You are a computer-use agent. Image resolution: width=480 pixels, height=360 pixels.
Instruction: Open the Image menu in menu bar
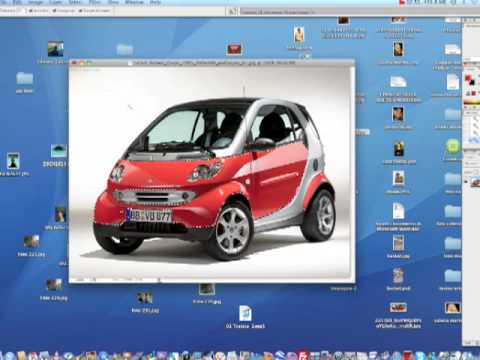pyautogui.click(x=35, y=2)
